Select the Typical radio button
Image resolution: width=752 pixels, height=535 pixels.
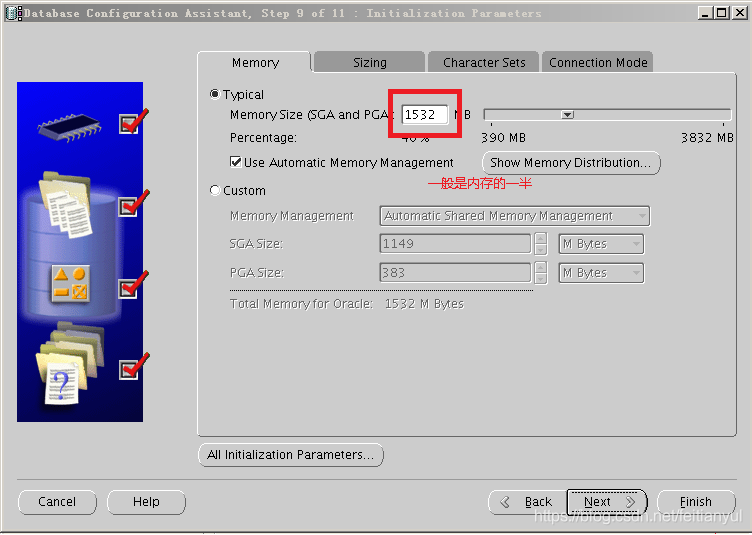tap(215, 94)
